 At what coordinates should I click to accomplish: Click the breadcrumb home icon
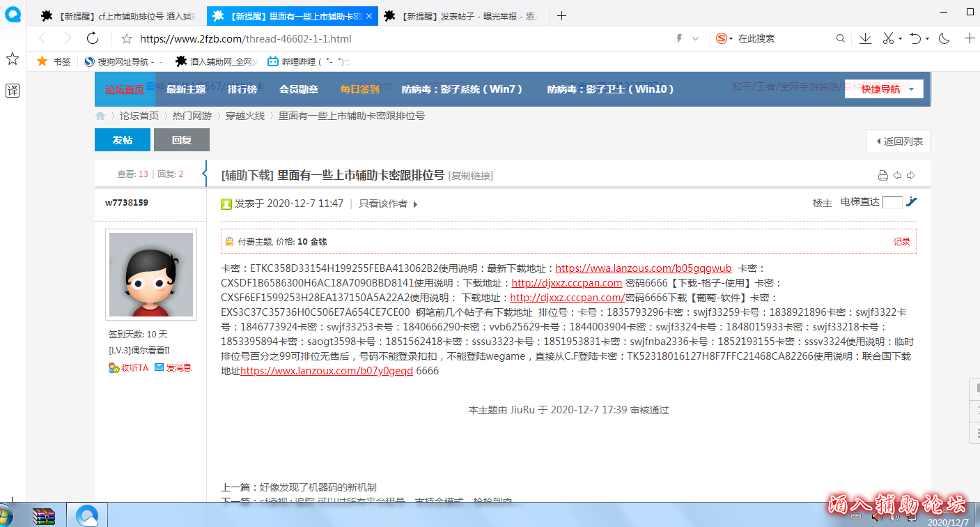(100, 116)
